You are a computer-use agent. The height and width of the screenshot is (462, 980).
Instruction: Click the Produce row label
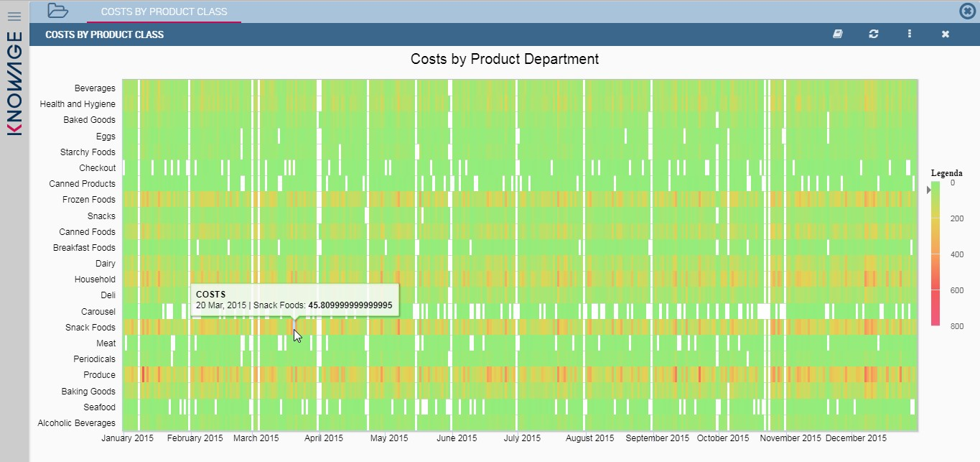[99, 375]
